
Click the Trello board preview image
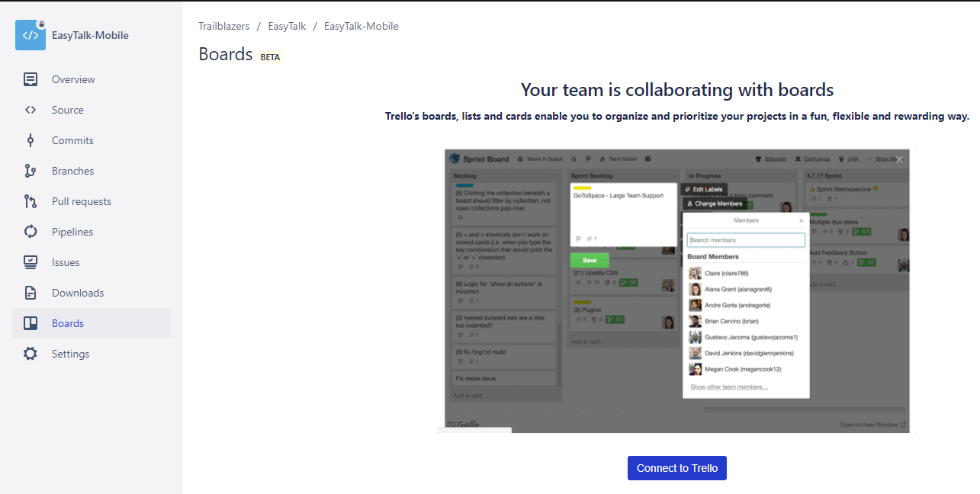coord(677,290)
